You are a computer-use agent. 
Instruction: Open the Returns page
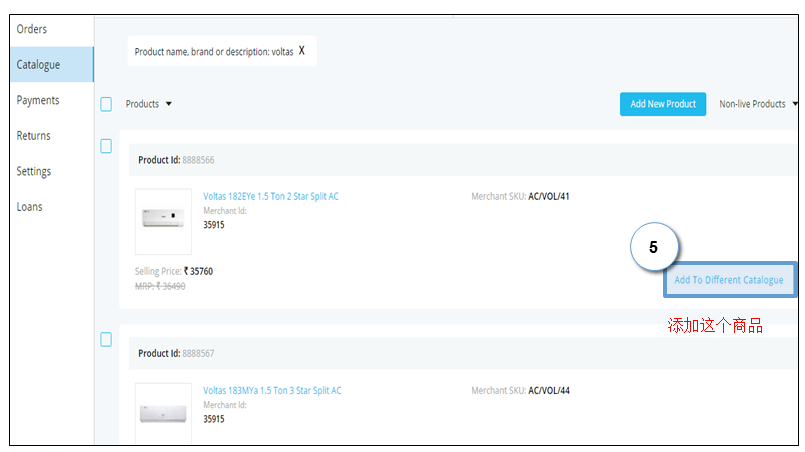click(33, 136)
